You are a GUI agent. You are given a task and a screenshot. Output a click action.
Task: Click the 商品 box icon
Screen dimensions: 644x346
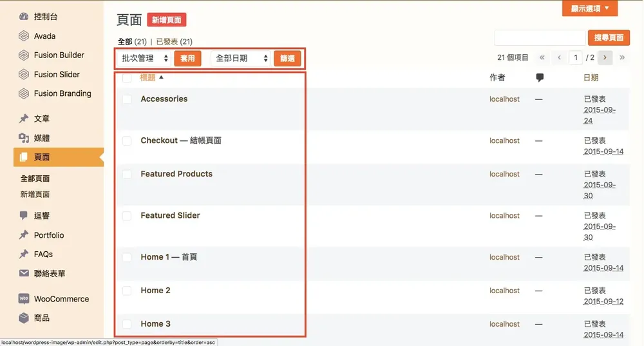(24, 318)
